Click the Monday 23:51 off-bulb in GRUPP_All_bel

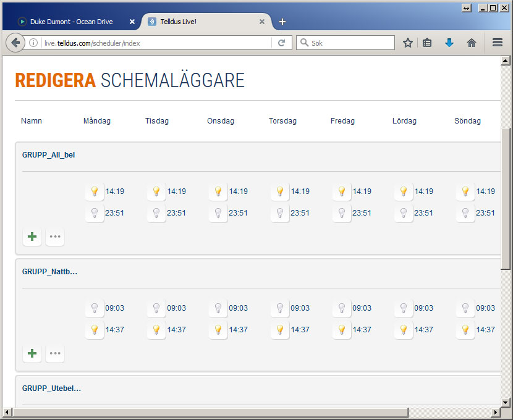point(95,213)
